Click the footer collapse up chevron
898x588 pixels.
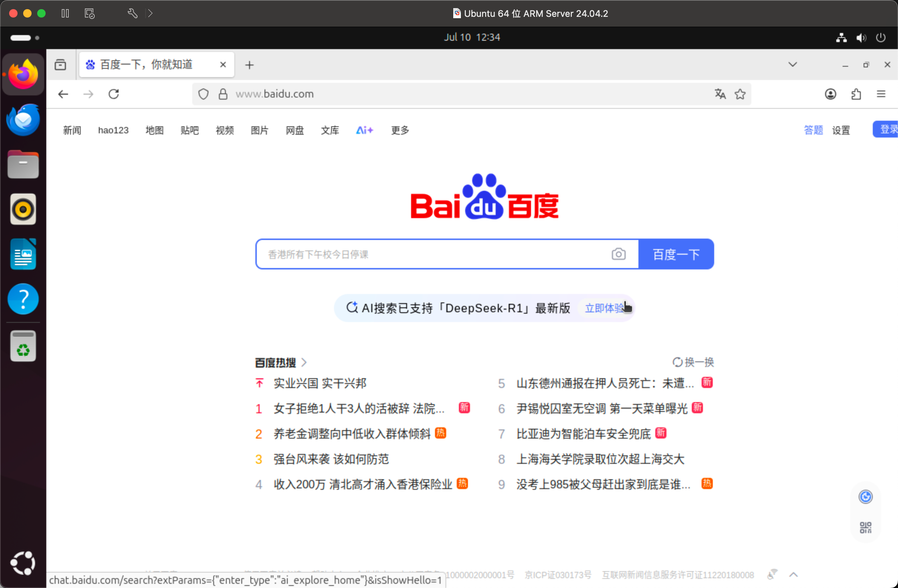tap(793, 574)
